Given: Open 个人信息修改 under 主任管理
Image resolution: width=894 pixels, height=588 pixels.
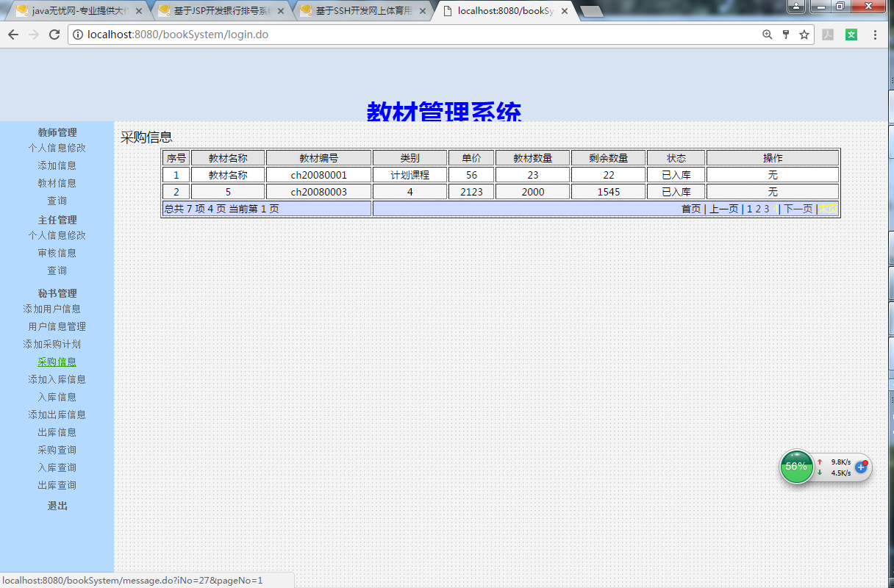Looking at the screenshot, I should click(x=57, y=235).
